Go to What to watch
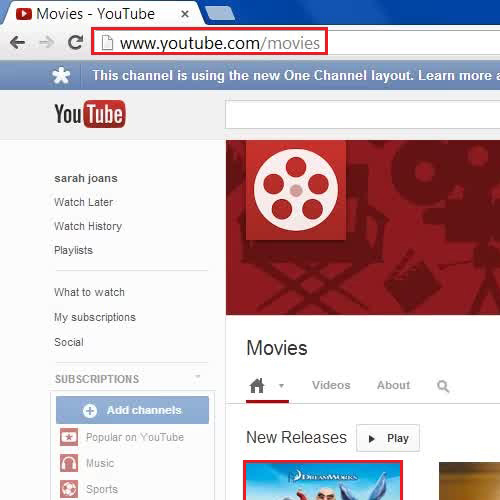Viewport: 500px width, 500px height. (x=89, y=292)
